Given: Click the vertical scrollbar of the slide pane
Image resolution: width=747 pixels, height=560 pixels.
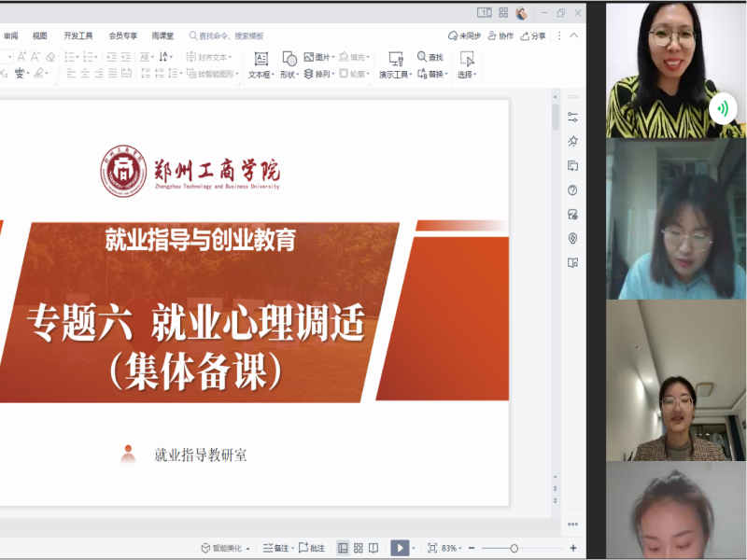Looking at the screenshot, I should [555, 118].
